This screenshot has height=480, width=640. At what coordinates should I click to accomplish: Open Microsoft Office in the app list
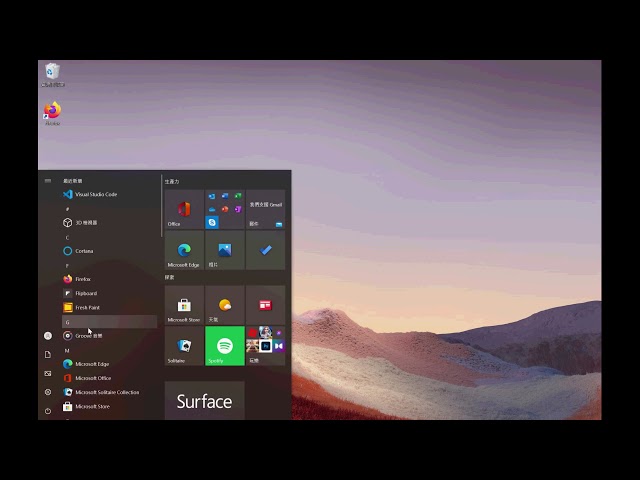pos(109,378)
